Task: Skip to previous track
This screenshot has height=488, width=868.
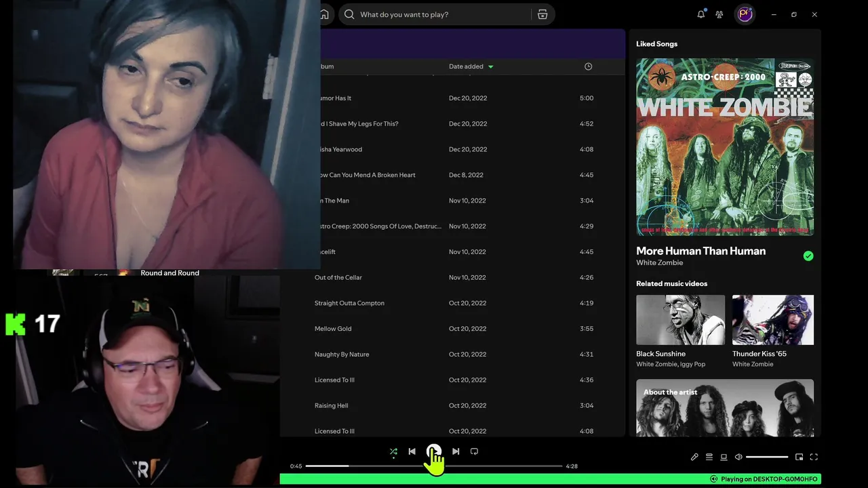Action: click(412, 451)
